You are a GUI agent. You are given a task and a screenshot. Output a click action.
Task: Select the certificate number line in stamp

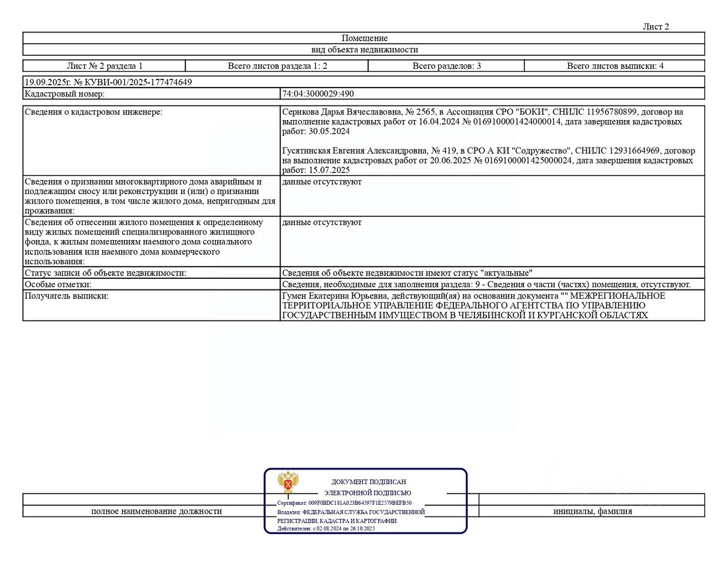[345, 503]
